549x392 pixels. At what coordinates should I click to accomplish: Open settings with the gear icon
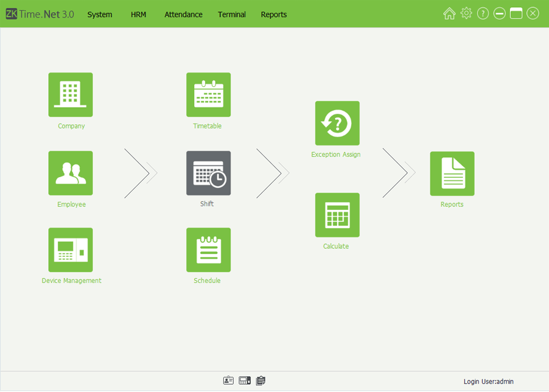pyautogui.click(x=466, y=13)
